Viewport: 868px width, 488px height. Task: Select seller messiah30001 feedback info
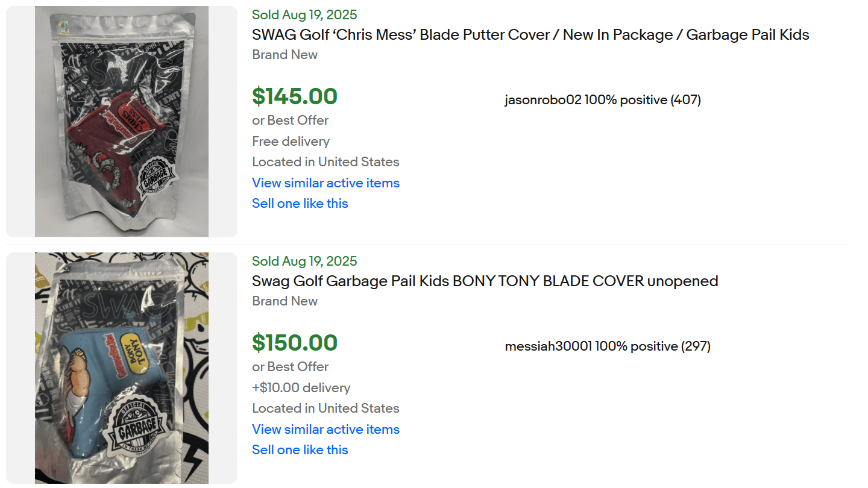[x=608, y=346]
